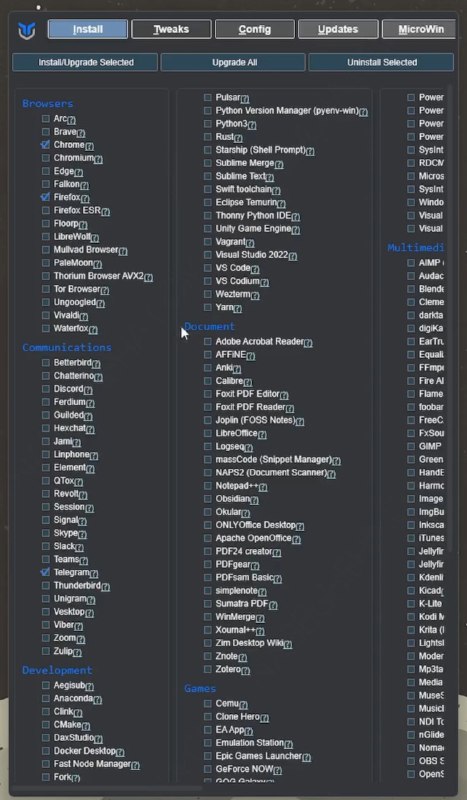The image size is (467, 800).
Task: Click the Joplin (FOSS Notes) label
Action: (255, 420)
